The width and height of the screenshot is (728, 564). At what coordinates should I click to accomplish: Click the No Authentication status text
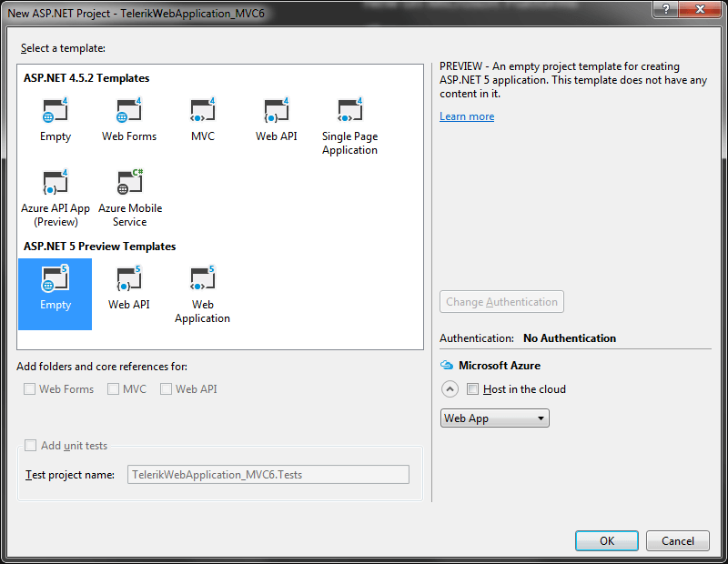570,337
